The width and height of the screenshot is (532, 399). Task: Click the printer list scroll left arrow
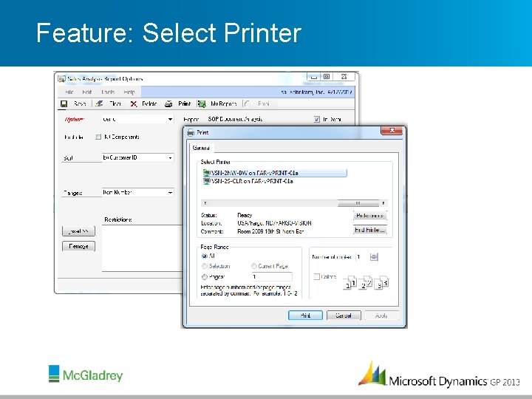[x=205, y=203]
